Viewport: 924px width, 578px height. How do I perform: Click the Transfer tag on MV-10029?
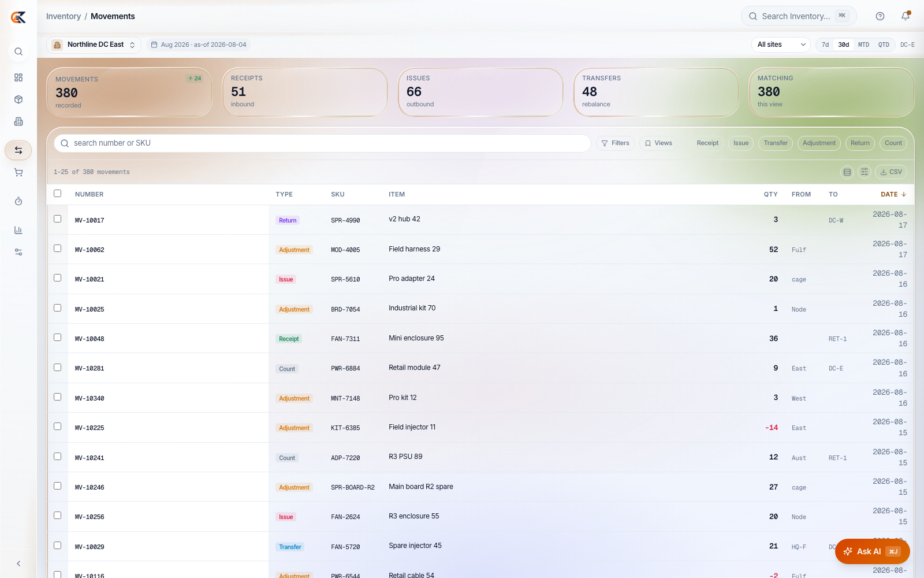[x=290, y=547]
